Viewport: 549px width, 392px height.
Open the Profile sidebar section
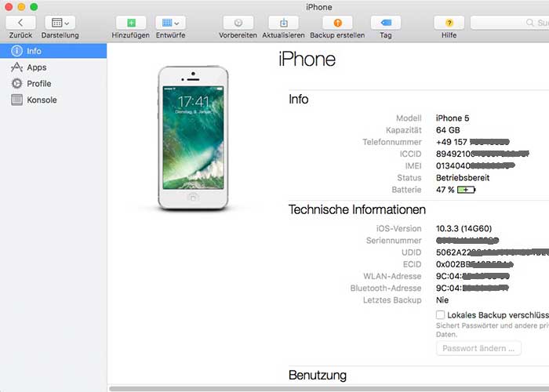tap(53, 83)
